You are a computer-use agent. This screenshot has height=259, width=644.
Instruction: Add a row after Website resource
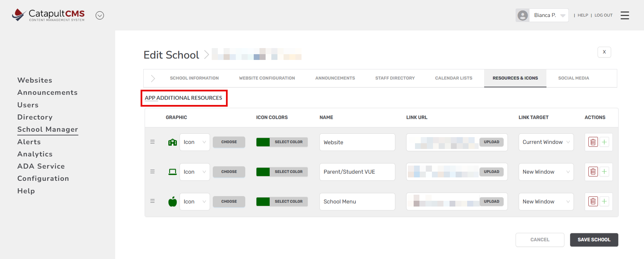pyautogui.click(x=604, y=142)
